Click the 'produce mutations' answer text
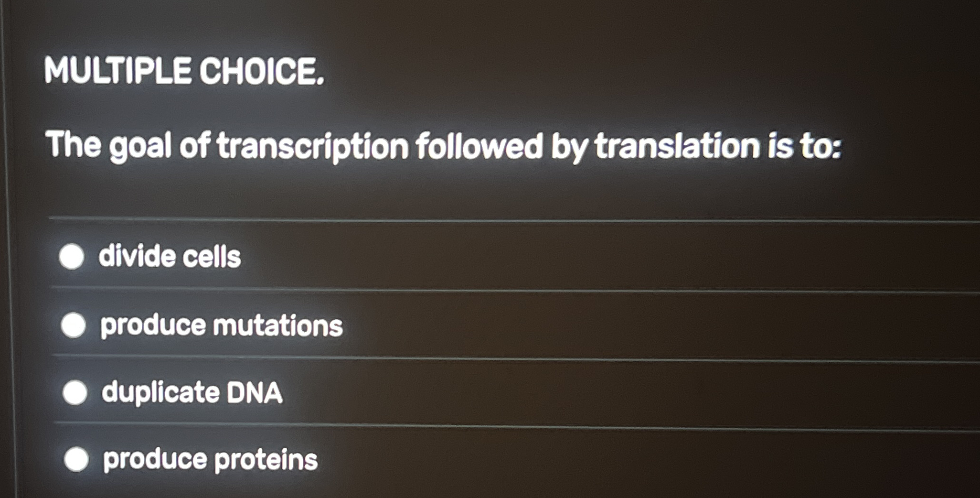 pos(221,326)
